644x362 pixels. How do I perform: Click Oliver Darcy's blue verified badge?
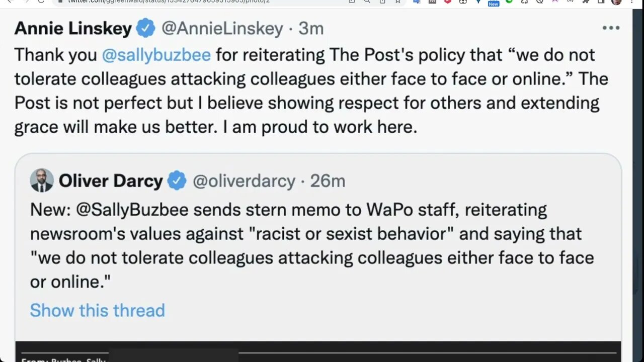[177, 180]
